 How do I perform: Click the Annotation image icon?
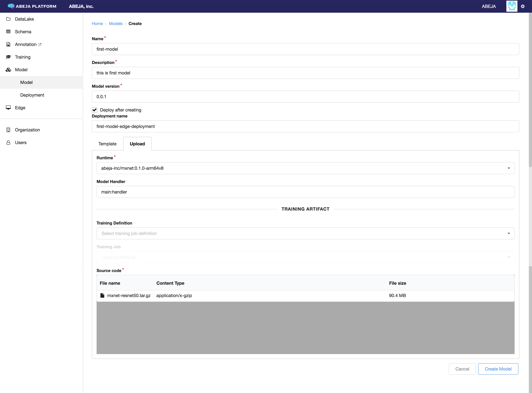pyautogui.click(x=8, y=44)
